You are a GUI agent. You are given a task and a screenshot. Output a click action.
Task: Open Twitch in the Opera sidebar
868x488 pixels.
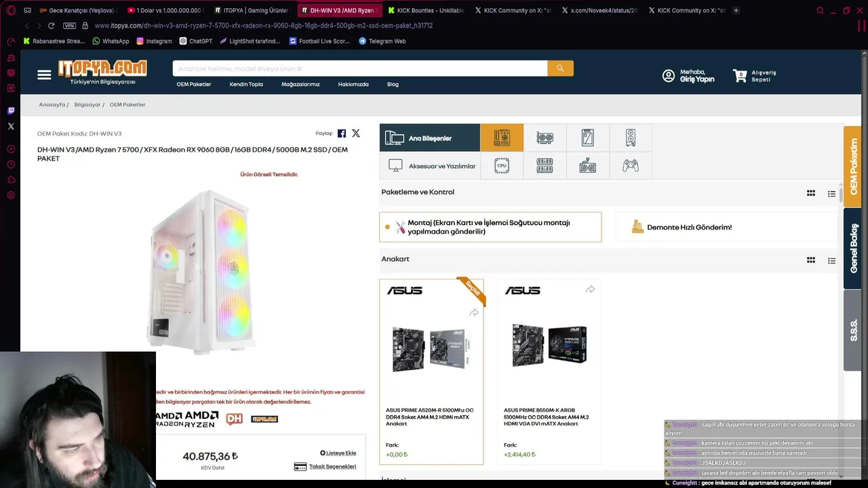point(11,110)
